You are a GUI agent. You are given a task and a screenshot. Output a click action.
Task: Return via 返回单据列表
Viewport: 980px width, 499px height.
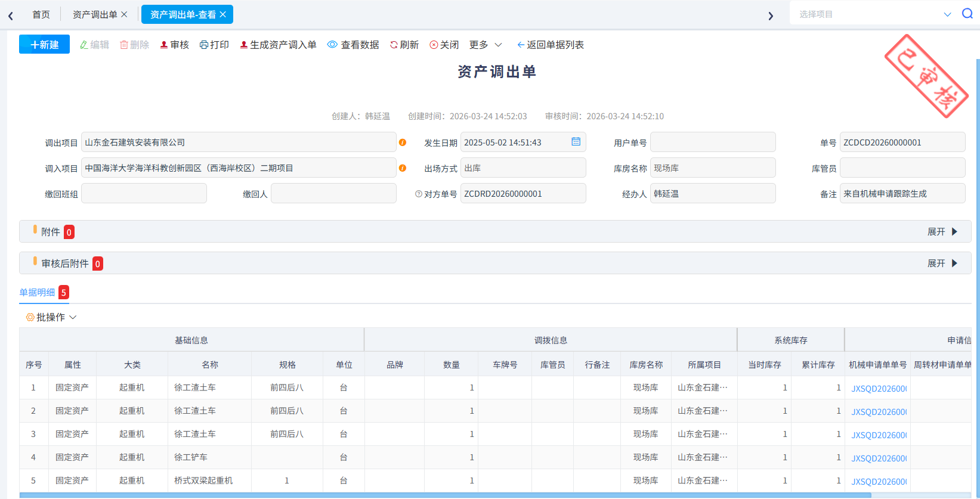click(x=551, y=45)
